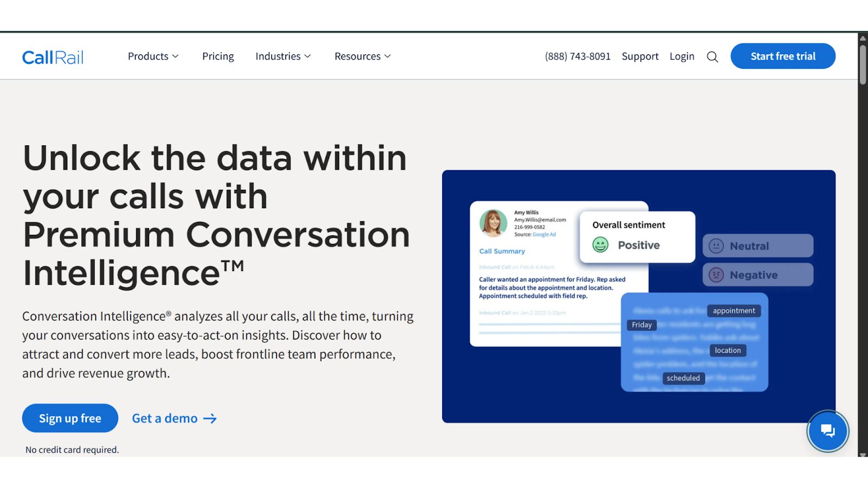This screenshot has height=488, width=868.
Task: Click the 'scheduled' keyword tag
Action: [683, 378]
